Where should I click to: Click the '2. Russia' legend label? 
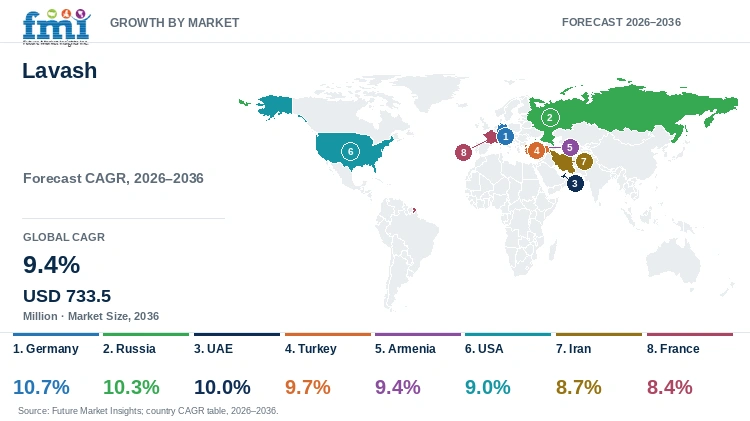(x=129, y=349)
